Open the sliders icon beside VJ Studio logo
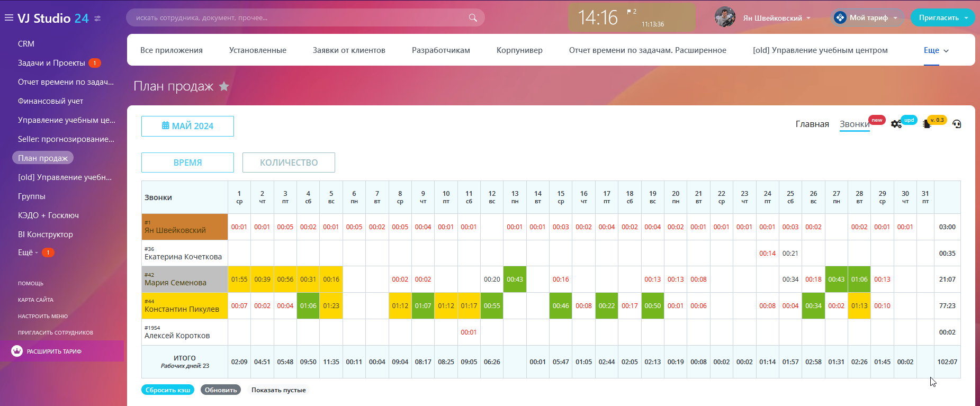The width and height of the screenshot is (980, 406). click(x=97, y=19)
